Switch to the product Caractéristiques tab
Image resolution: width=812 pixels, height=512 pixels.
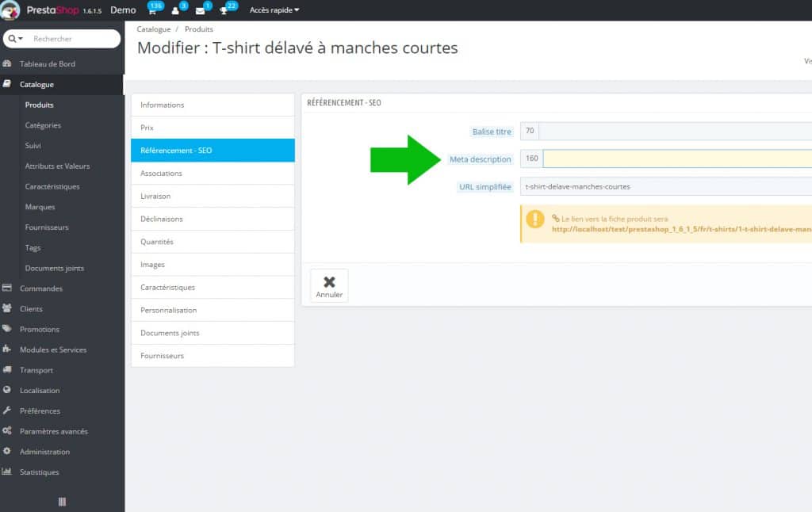point(213,288)
